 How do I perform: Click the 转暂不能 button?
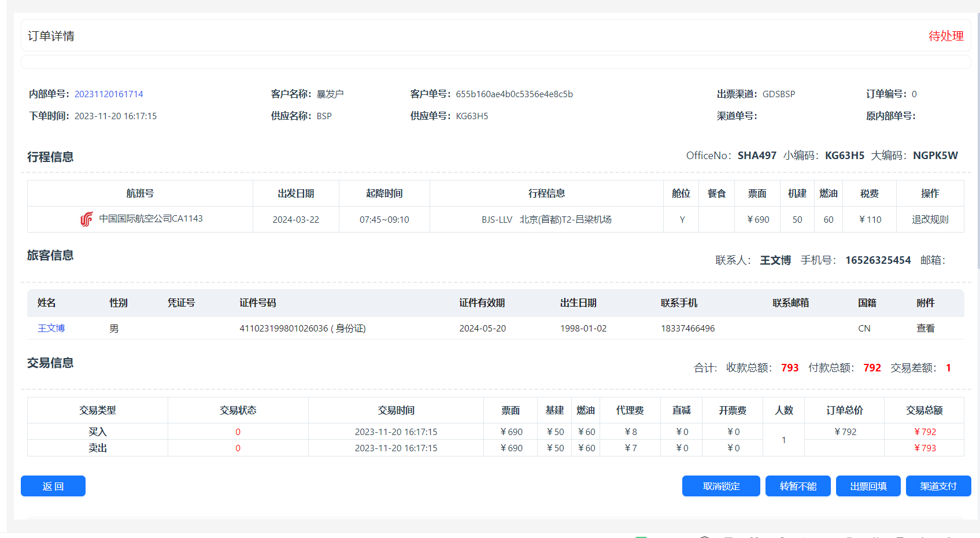tap(798, 486)
